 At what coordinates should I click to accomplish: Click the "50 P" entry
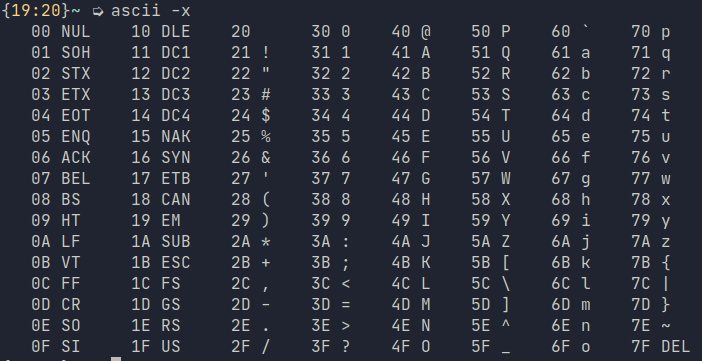pyautogui.click(x=491, y=31)
